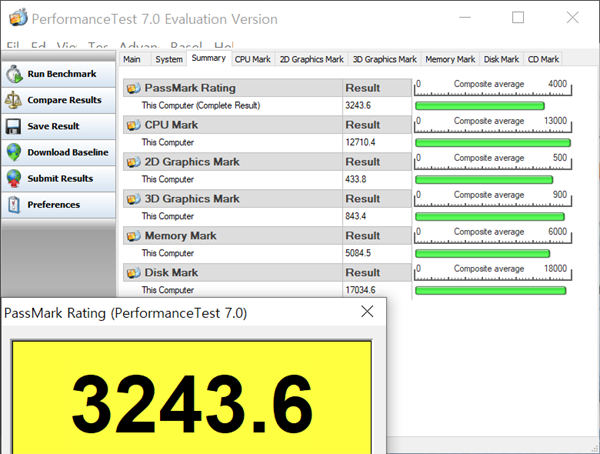Screen dimensions: 600x454
Task: Click the 2D Graphics Mark section header
Action: [x=233, y=162]
